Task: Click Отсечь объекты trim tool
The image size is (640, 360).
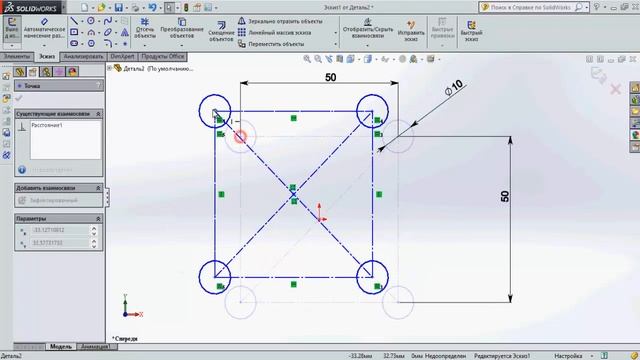Action: pos(145,28)
